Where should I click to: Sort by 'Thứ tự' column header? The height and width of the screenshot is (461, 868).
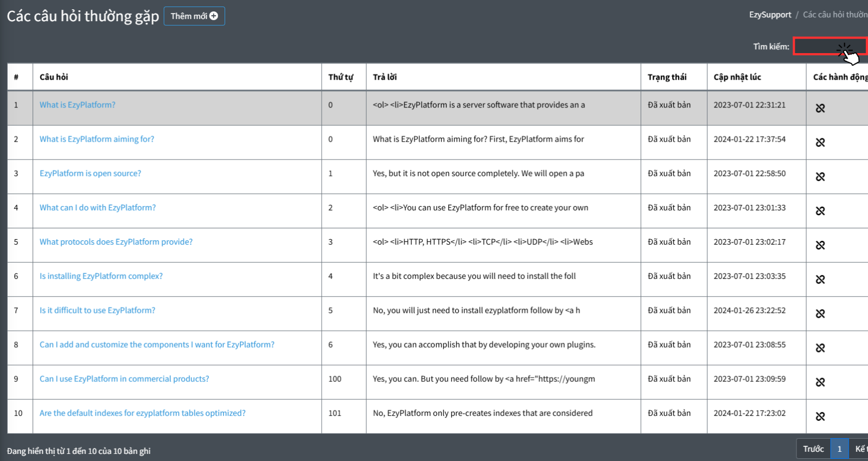click(341, 77)
